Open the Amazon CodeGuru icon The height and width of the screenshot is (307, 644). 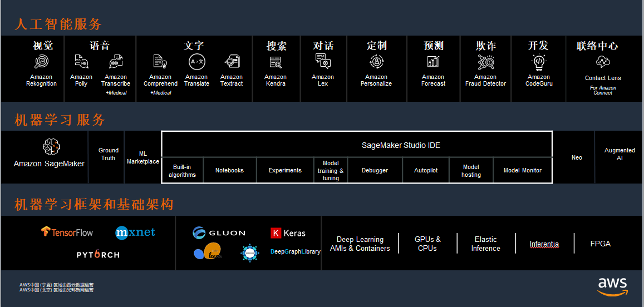pos(539,62)
